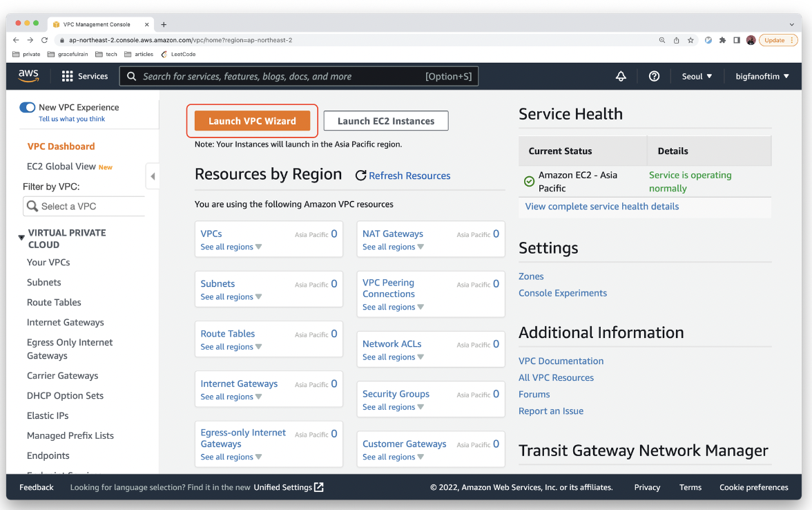The image size is (812, 510).
Task: Click the Launch VPC Wizard button
Action: pyautogui.click(x=252, y=121)
